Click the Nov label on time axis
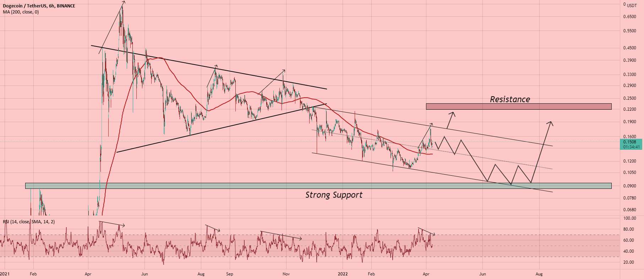 286,274
